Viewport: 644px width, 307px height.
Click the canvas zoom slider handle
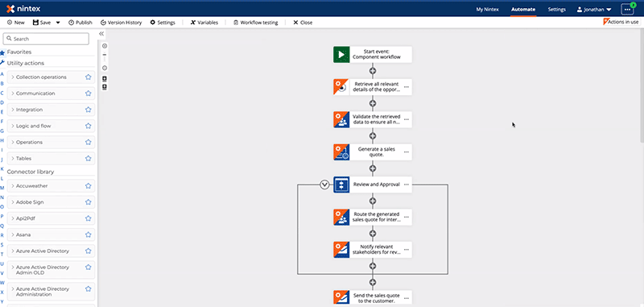click(105, 55)
